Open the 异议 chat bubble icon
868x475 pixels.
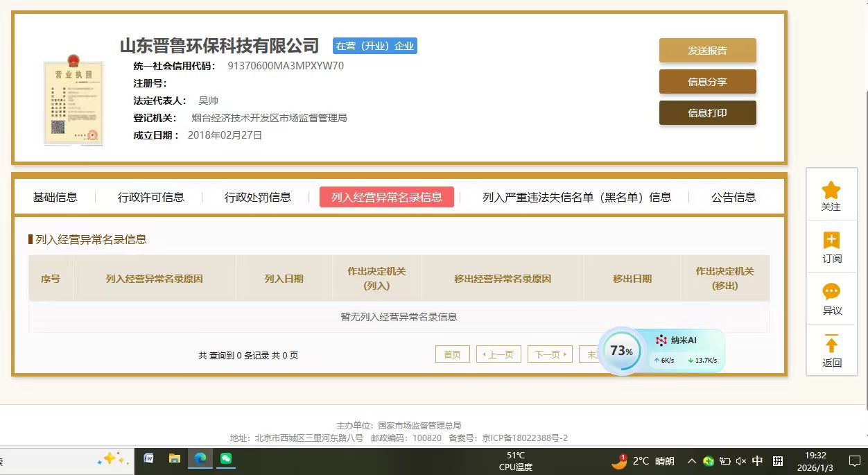coord(831,292)
